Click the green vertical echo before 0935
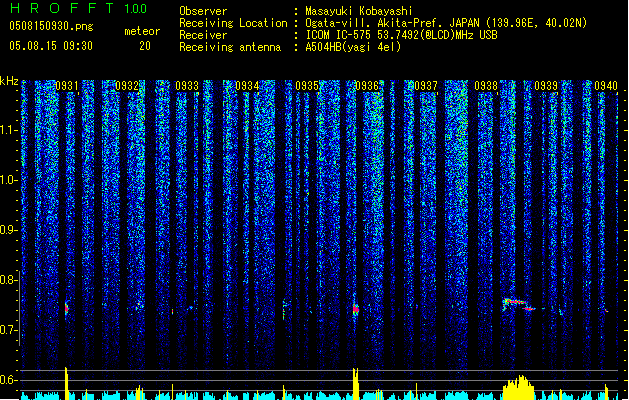This screenshot has width=629, height=400. tap(284, 310)
